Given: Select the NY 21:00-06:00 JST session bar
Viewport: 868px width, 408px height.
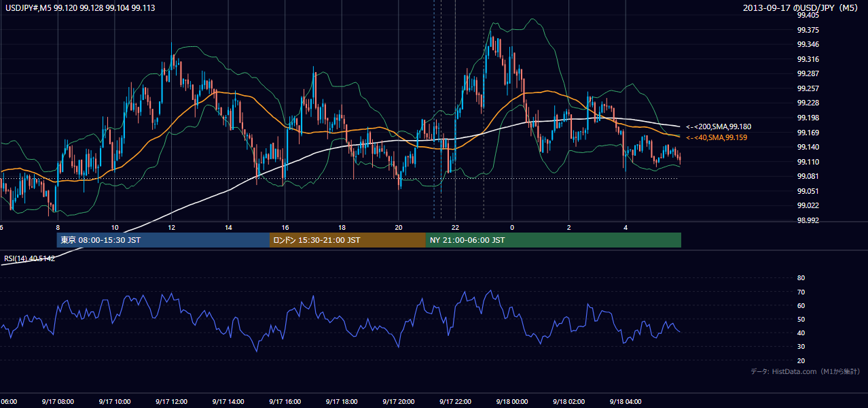Looking at the screenshot, I should point(554,240).
